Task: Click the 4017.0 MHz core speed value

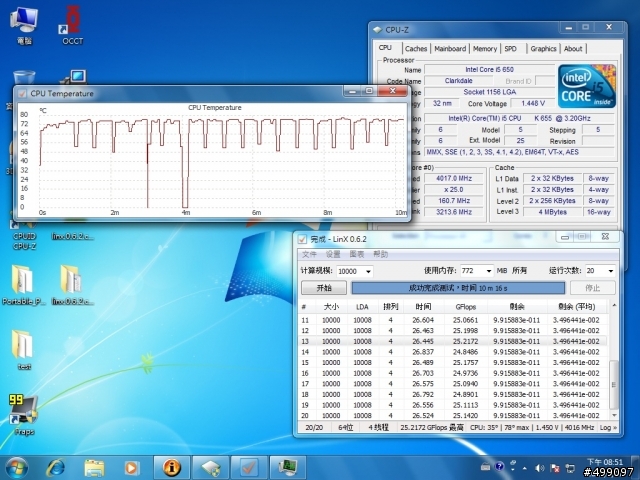Action: pyautogui.click(x=453, y=178)
